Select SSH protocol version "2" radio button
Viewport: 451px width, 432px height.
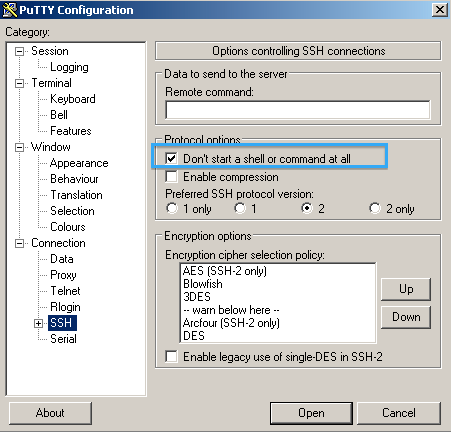pyautogui.click(x=307, y=208)
